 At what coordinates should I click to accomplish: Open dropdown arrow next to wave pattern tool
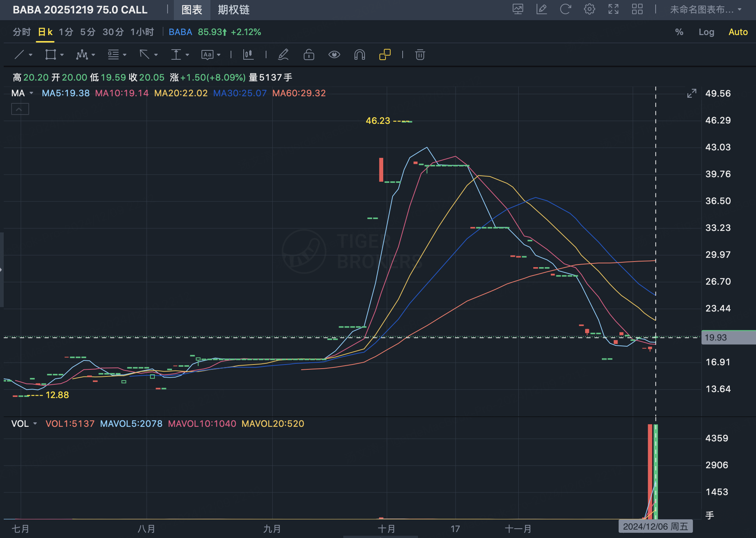(x=93, y=55)
